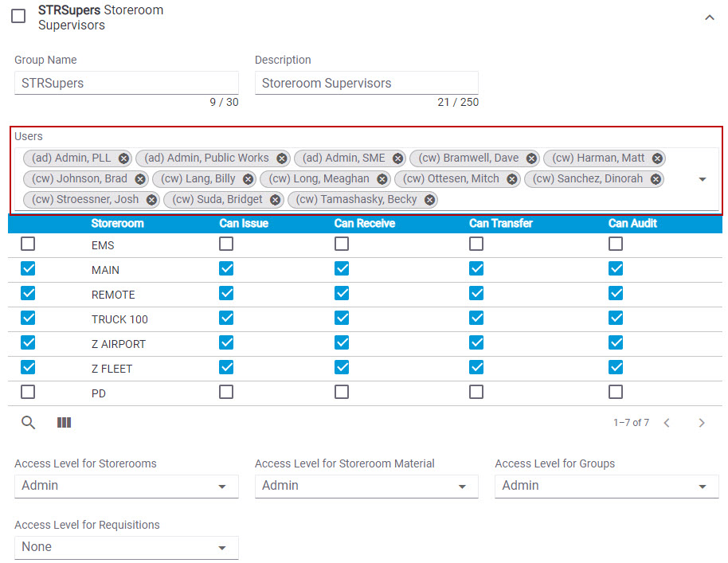
Task: Click the Group Name input field
Action: coord(126,83)
